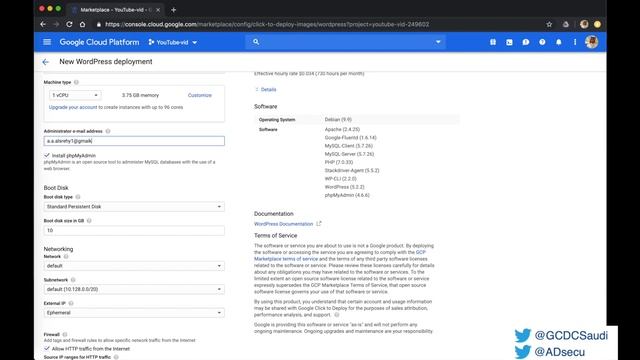Click the search magnifier icon in the header

click(256, 42)
